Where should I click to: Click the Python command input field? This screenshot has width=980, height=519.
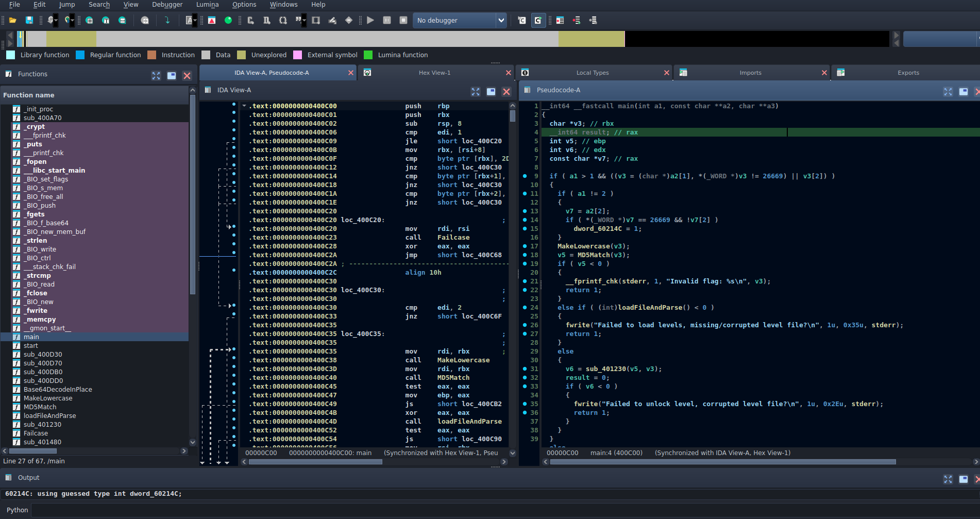point(505,510)
